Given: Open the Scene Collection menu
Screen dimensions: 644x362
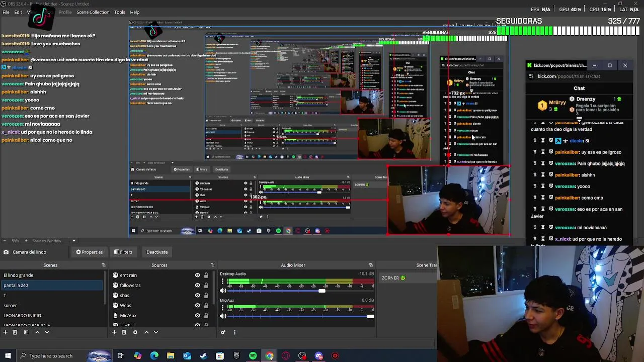Looking at the screenshot, I should point(93,13).
